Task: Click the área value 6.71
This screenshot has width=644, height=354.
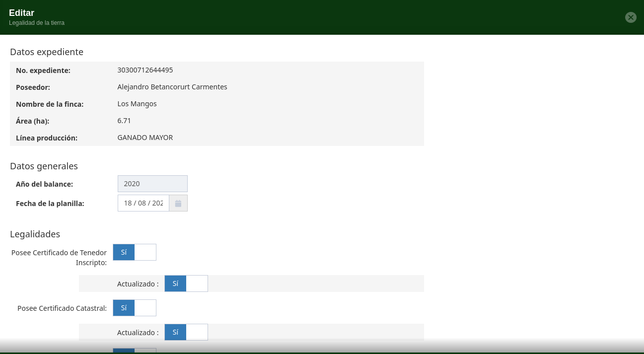Action: [x=124, y=121]
